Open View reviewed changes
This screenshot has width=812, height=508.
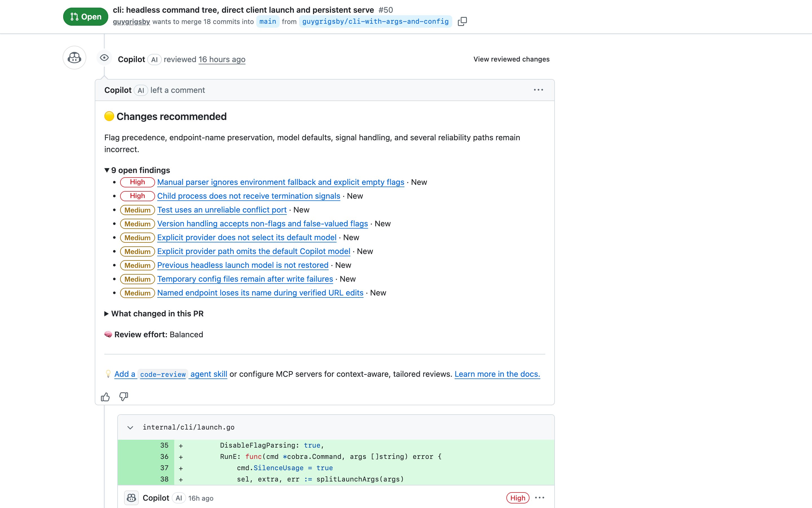[x=511, y=59]
